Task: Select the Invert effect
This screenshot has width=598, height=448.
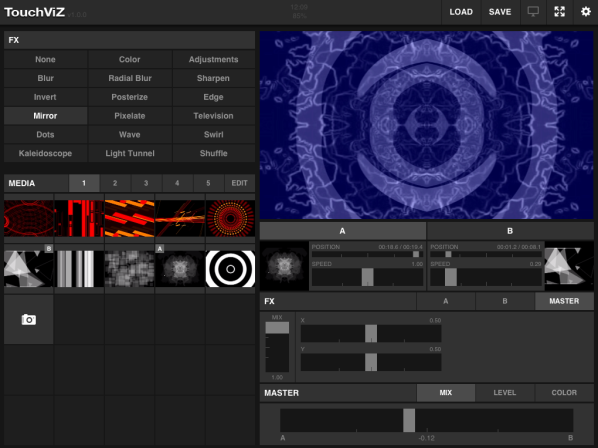Action: (x=45, y=97)
